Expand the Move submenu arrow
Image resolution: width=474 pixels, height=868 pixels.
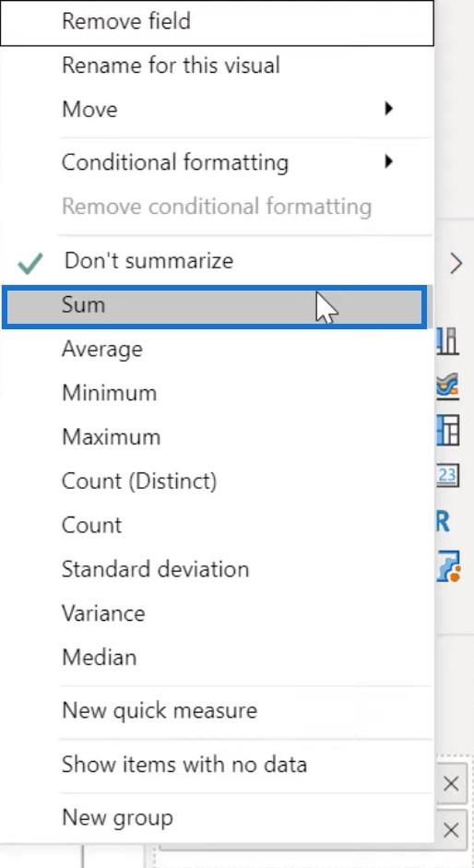(389, 109)
